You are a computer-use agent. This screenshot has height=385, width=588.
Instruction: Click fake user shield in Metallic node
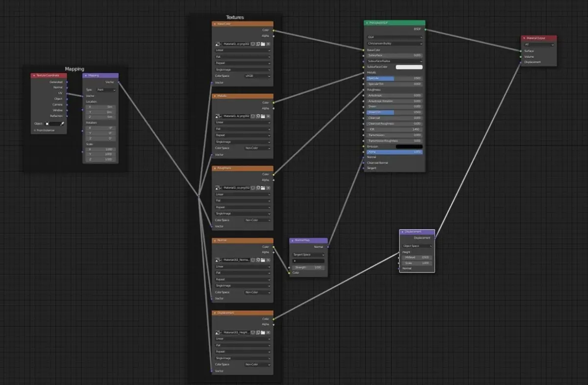[x=253, y=116]
